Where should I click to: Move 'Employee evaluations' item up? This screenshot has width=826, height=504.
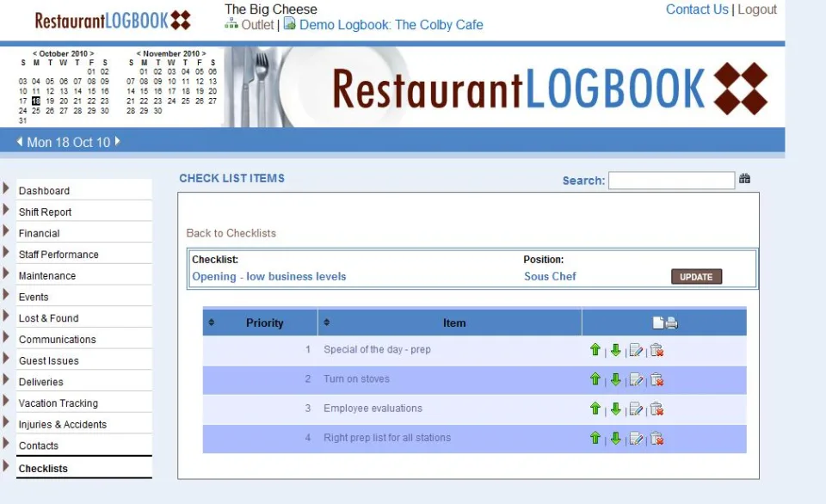[595, 409]
